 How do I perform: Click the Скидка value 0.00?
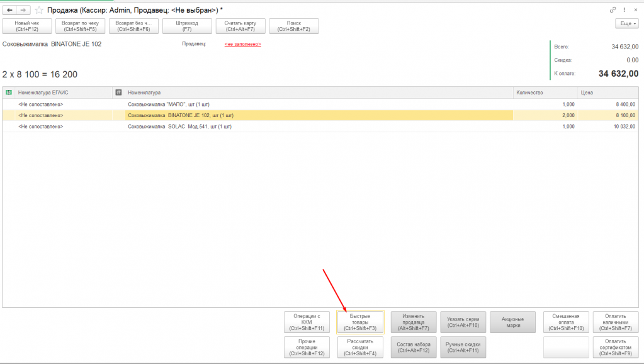click(633, 60)
